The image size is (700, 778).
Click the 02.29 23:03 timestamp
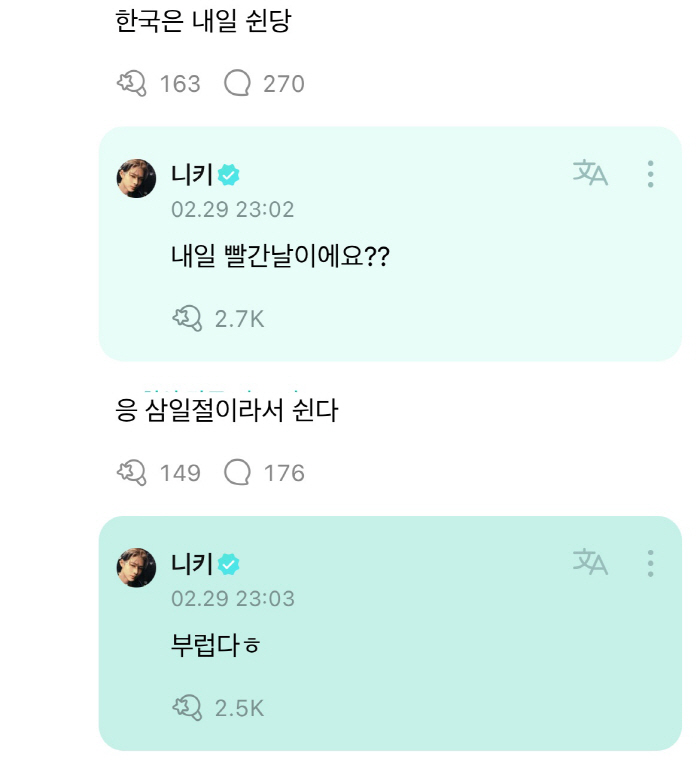(x=232, y=599)
